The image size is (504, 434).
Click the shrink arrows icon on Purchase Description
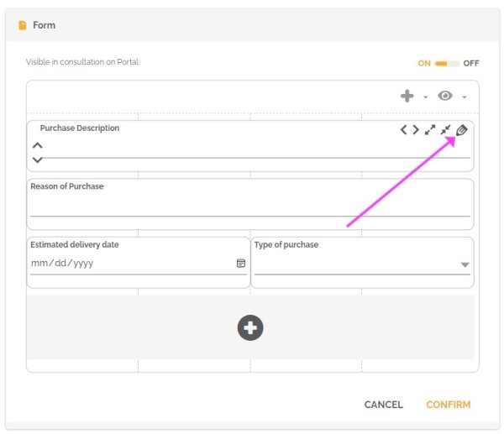coord(446,130)
